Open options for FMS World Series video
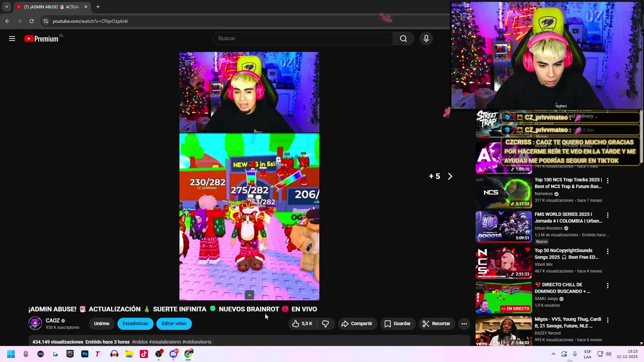Image resolution: width=644 pixels, height=362 pixels. coord(607,215)
